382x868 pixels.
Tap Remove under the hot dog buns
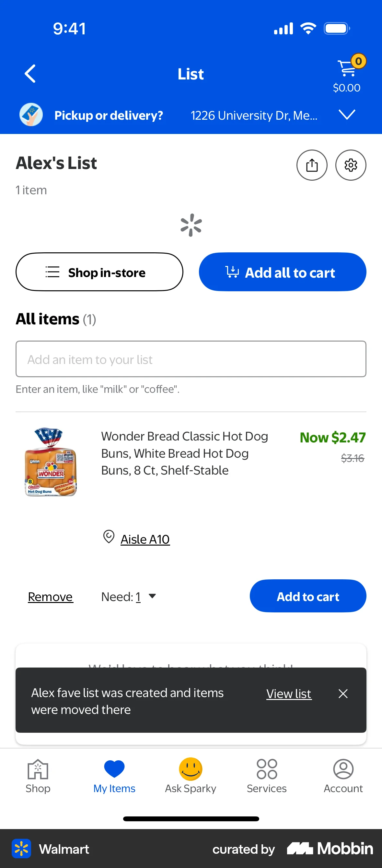pyautogui.click(x=50, y=597)
